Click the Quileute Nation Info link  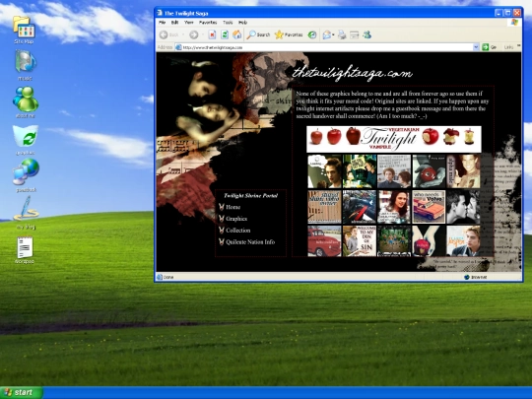click(x=250, y=242)
